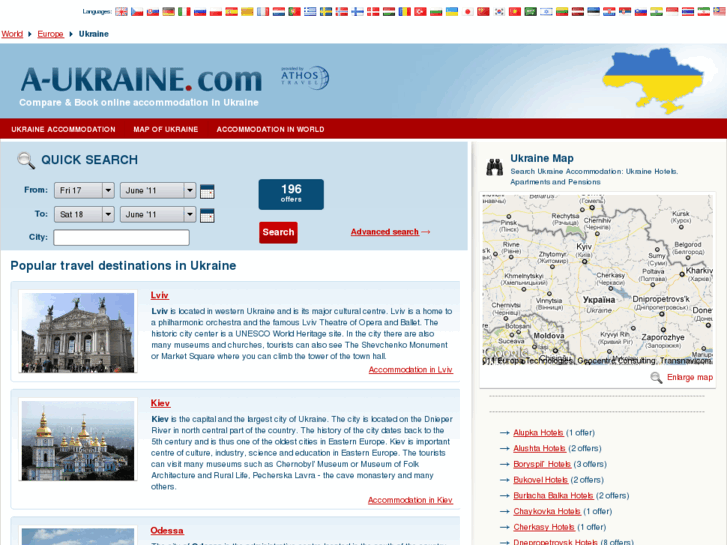Click the Kiev monastery thumbnail
The image size is (727, 545).
point(78,440)
